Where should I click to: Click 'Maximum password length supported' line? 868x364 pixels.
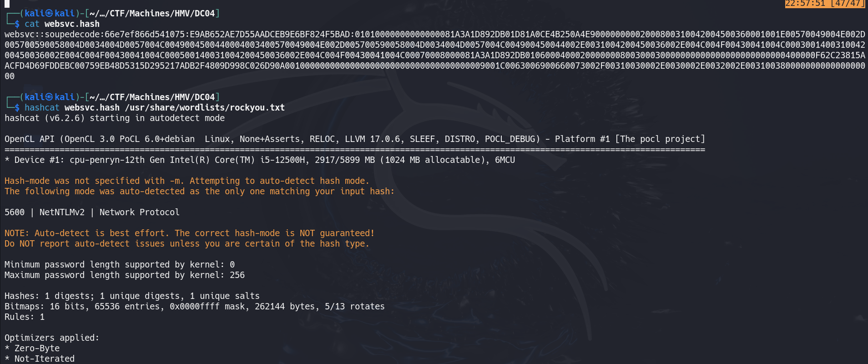click(x=125, y=275)
